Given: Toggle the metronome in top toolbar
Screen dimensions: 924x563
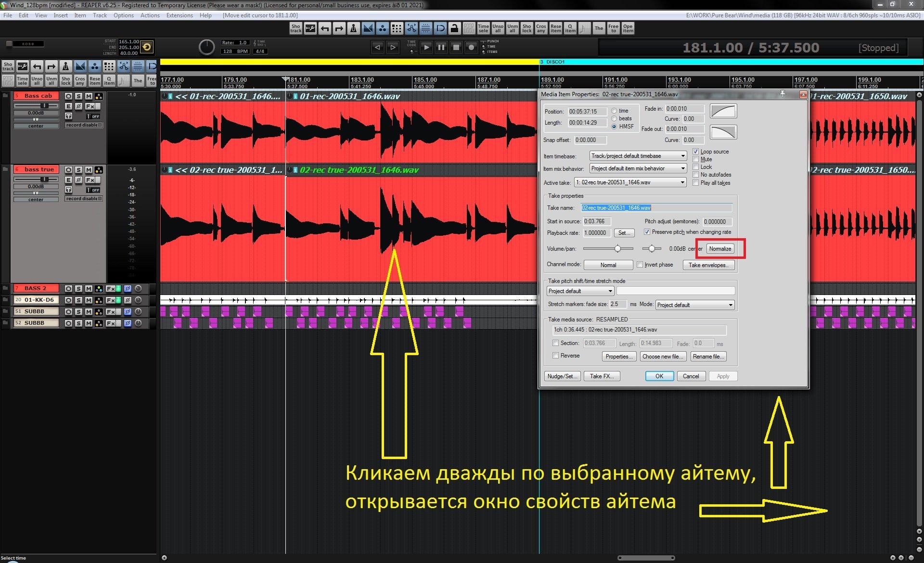Looking at the screenshot, I should (353, 29).
